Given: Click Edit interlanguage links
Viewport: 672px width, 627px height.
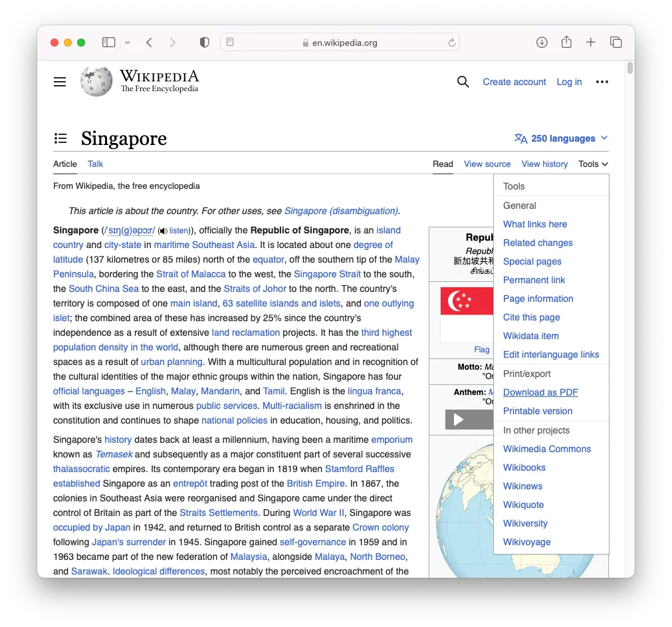Looking at the screenshot, I should 551,354.
